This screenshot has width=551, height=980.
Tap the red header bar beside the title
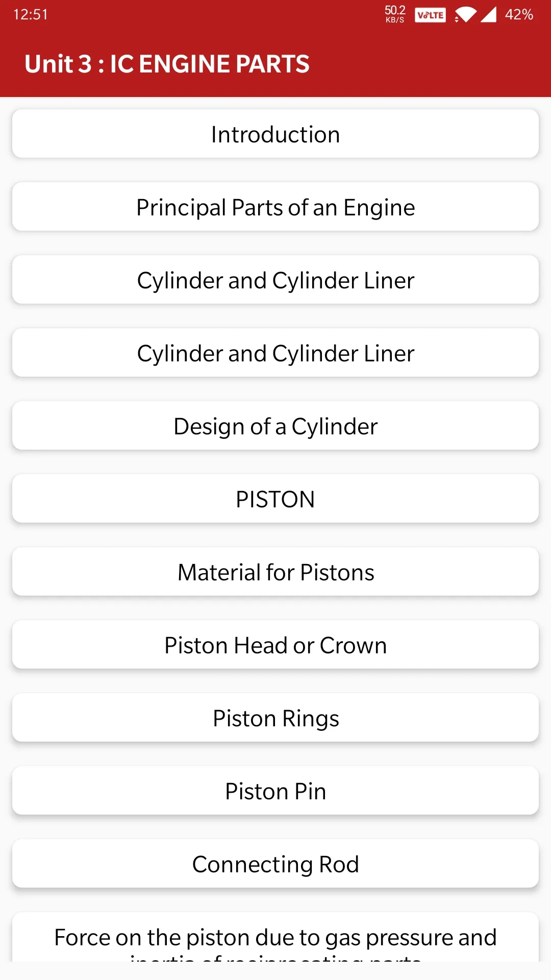(x=429, y=64)
